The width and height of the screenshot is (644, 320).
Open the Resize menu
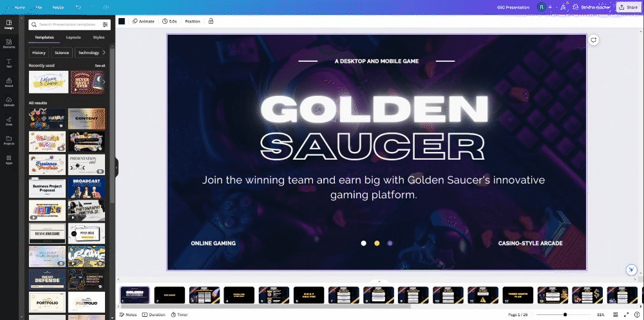point(58,7)
